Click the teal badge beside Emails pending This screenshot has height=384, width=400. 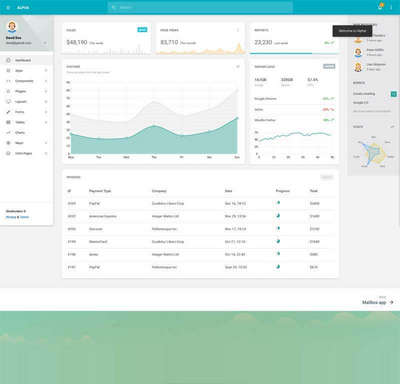point(394,94)
